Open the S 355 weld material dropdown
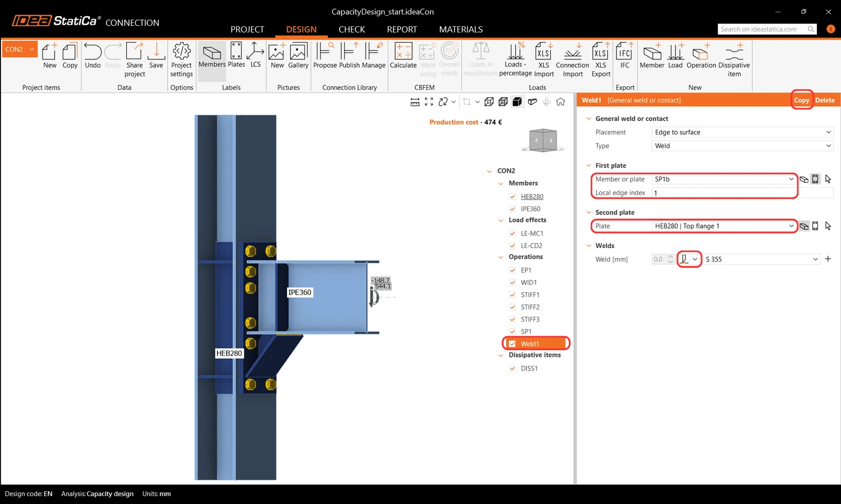 (762, 259)
